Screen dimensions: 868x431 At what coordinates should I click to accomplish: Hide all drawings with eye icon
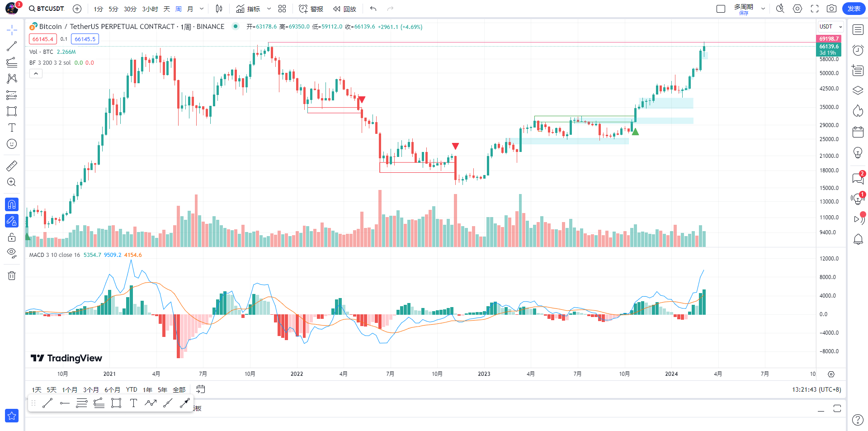[x=12, y=253]
